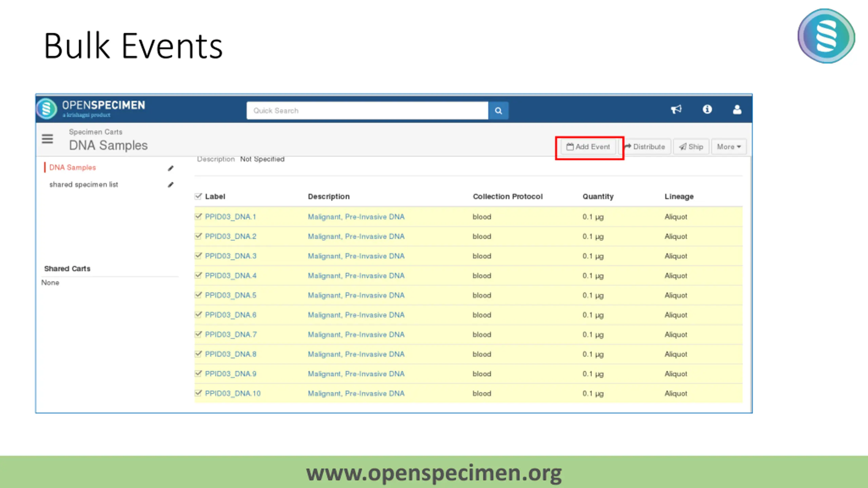Open the info circle icon
The width and height of the screenshot is (868, 488).
click(x=707, y=109)
